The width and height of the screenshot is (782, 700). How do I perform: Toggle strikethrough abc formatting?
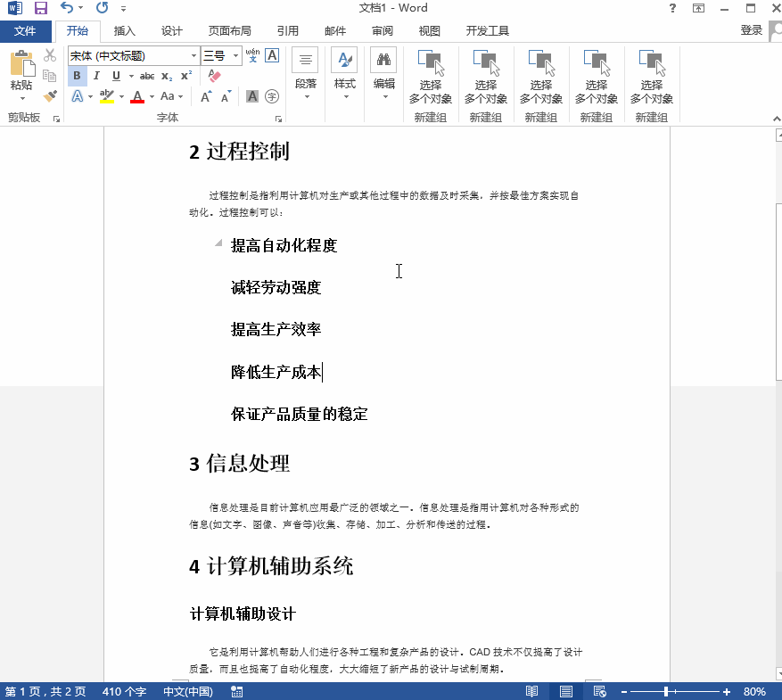(146, 77)
